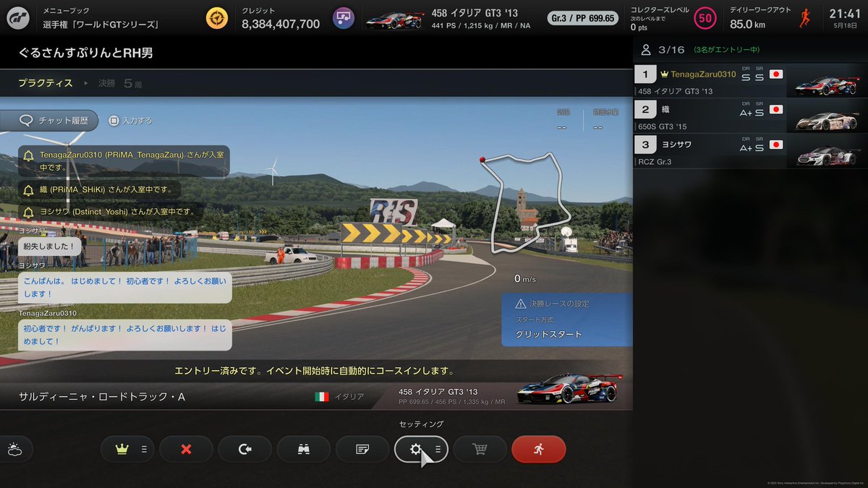The image size is (868, 488).
Task: Open the Settings gear menu
Action: pyautogui.click(x=421, y=449)
